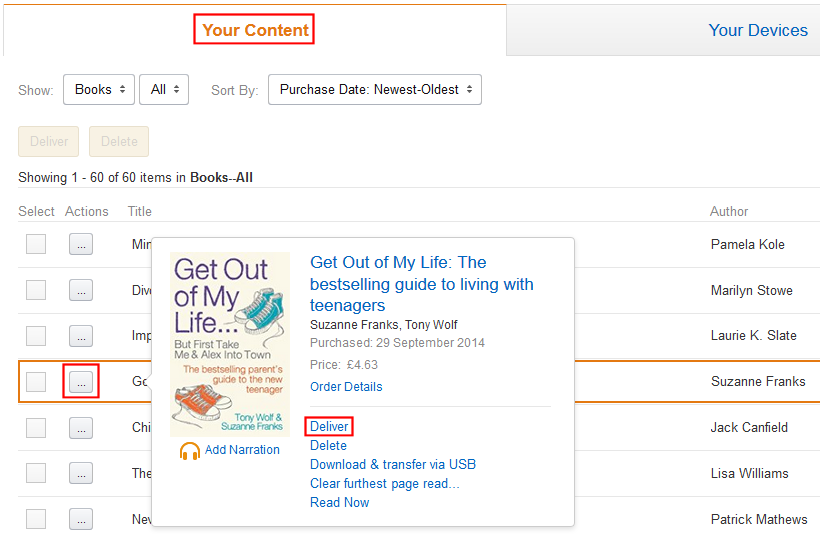Expand the All filter dropdown
Image resolution: width=820 pixels, height=538 pixels.
tap(164, 89)
